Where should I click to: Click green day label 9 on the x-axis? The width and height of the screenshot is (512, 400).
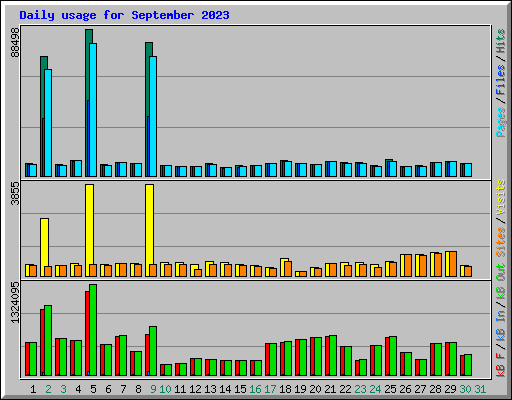click(x=153, y=389)
